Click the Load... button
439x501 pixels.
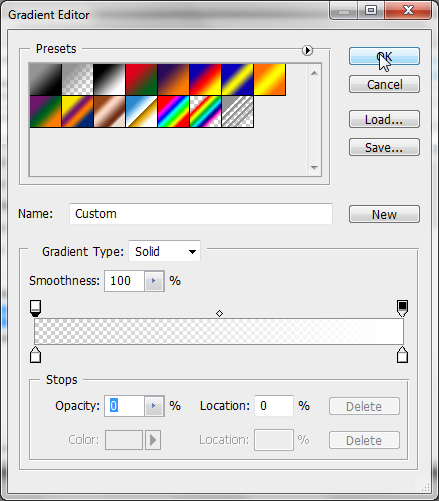384,119
